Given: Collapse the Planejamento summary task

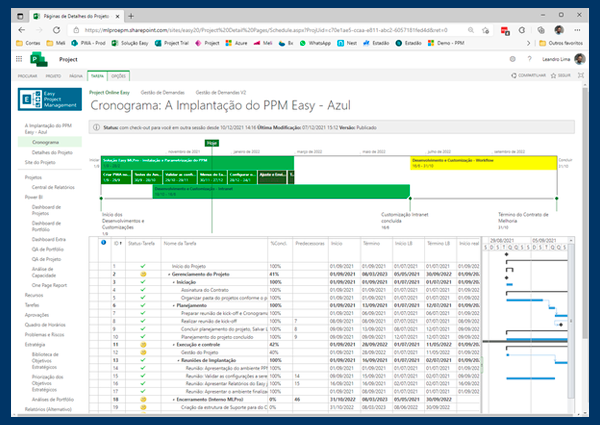Looking at the screenshot, I should (x=174, y=306).
